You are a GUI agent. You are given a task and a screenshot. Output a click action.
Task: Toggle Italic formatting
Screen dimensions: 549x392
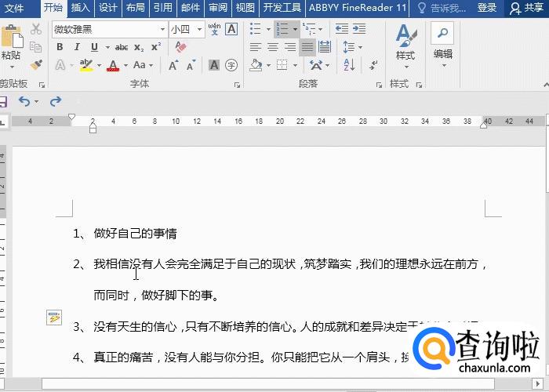(77, 47)
